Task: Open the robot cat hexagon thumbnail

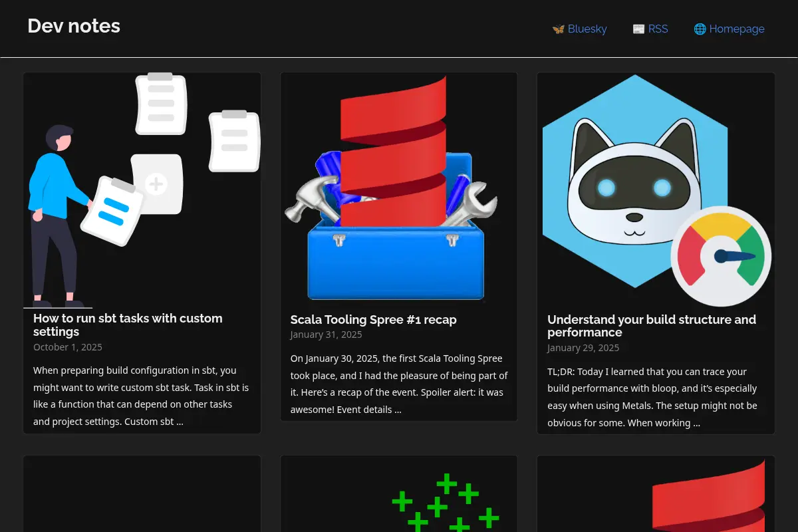Action: pyautogui.click(x=656, y=192)
